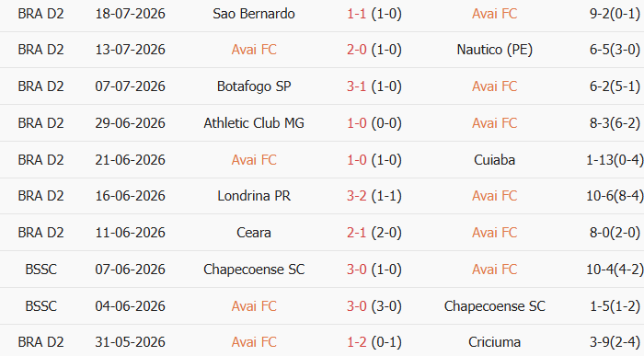Click the 1-1 score on 18-07-2026
The image size is (644, 356).
tap(357, 14)
